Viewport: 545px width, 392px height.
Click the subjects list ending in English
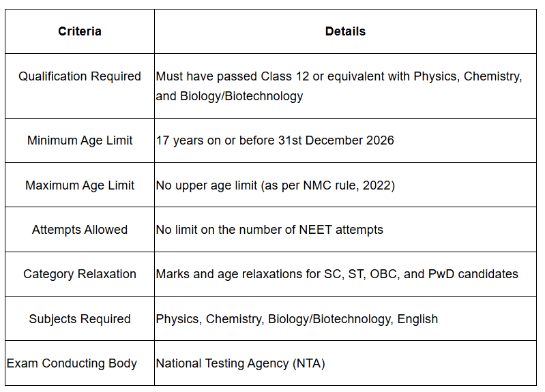tap(297, 319)
